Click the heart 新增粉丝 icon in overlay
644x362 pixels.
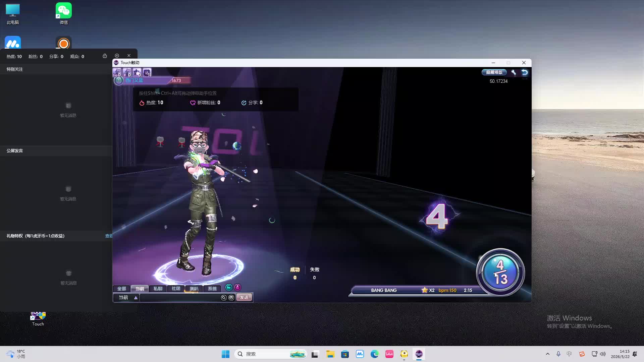(193, 103)
